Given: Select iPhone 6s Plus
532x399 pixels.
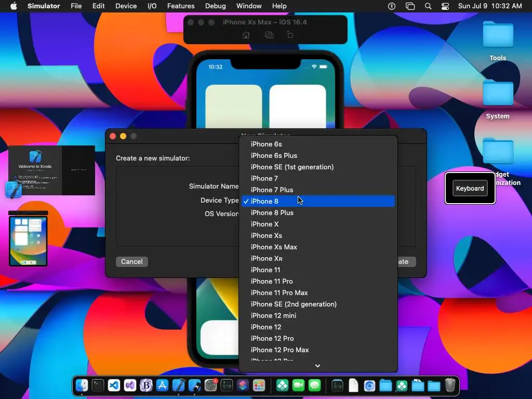Looking at the screenshot, I should pos(318,155).
